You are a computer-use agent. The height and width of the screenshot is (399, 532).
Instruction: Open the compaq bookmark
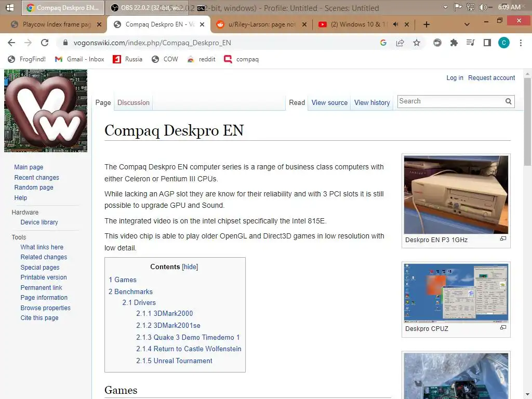click(242, 59)
